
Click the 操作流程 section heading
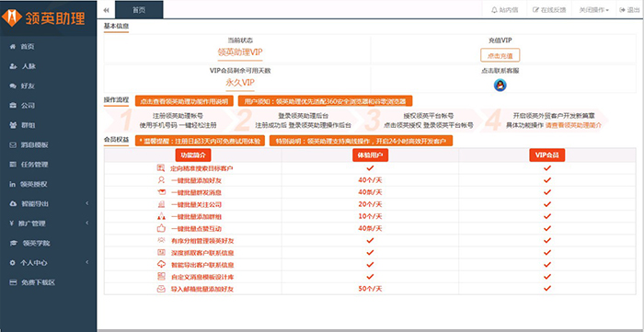[x=116, y=99]
